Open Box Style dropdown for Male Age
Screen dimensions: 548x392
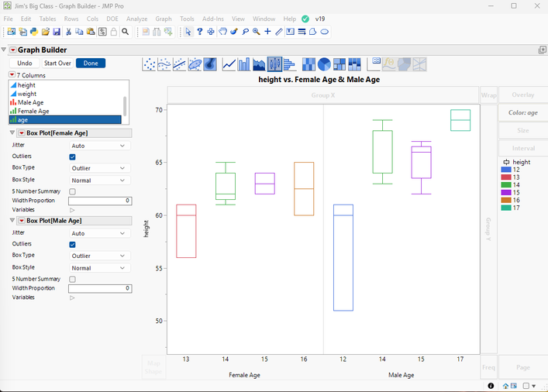[98, 268]
